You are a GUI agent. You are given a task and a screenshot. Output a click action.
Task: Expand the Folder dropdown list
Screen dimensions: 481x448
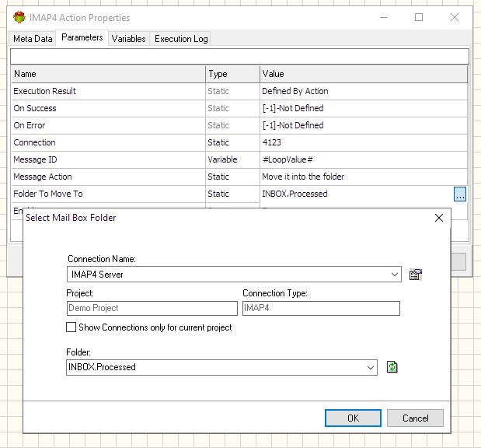pyautogui.click(x=371, y=367)
